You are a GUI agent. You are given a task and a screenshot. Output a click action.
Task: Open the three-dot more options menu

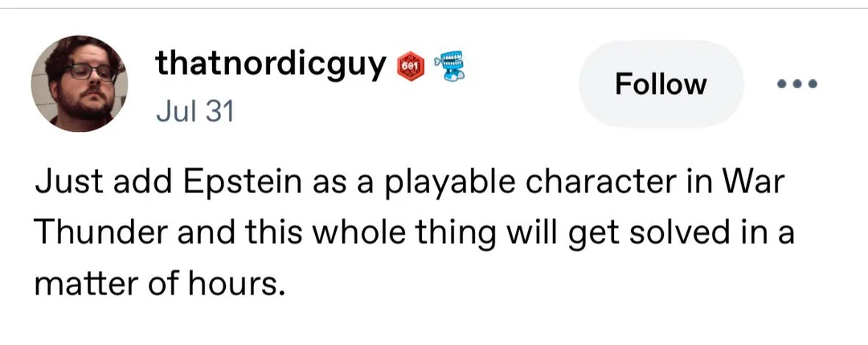point(796,84)
